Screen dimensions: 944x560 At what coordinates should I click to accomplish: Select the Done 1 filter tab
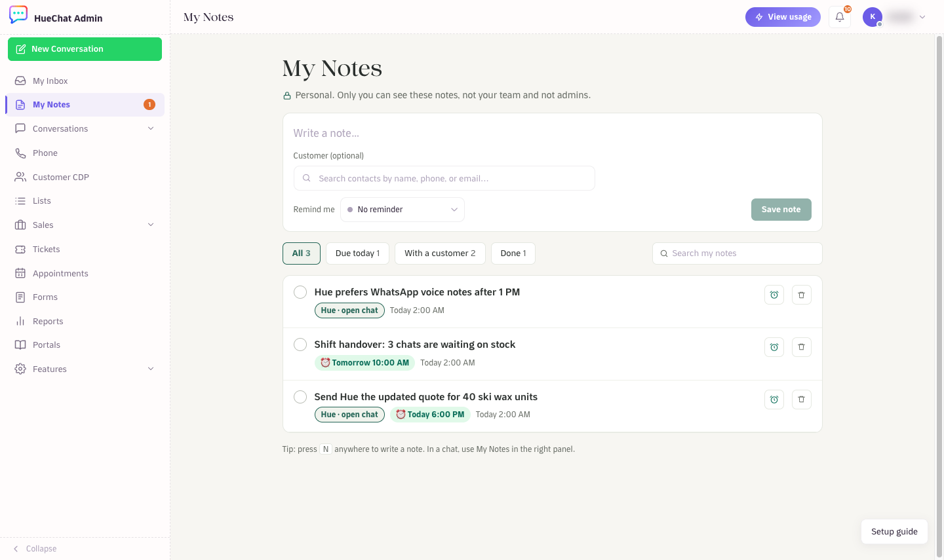pos(513,253)
